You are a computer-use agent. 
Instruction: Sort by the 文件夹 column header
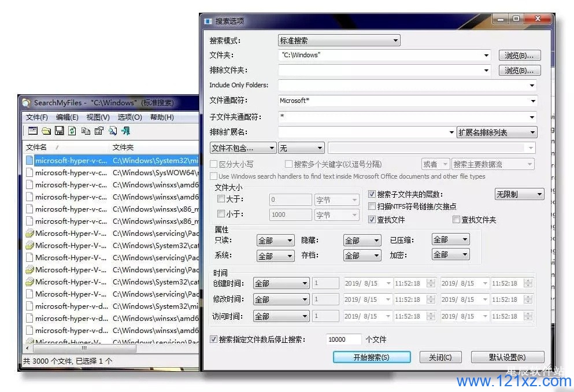154,147
